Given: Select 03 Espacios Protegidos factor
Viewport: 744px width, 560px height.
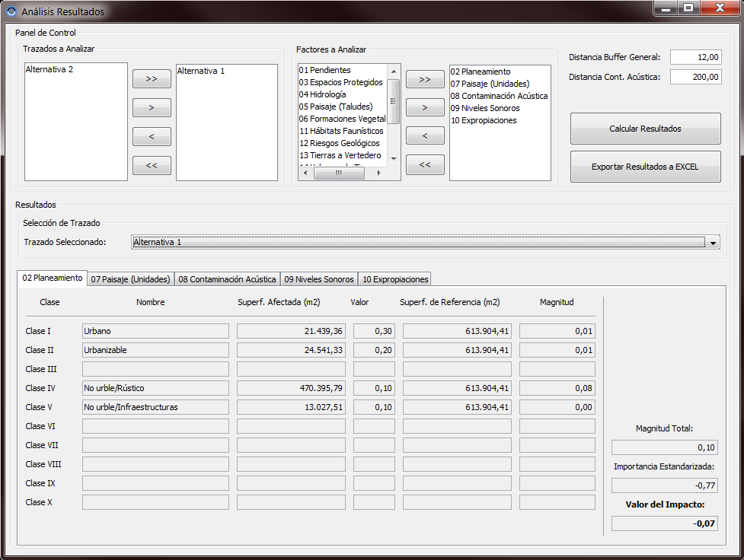Looking at the screenshot, I should point(340,82).
